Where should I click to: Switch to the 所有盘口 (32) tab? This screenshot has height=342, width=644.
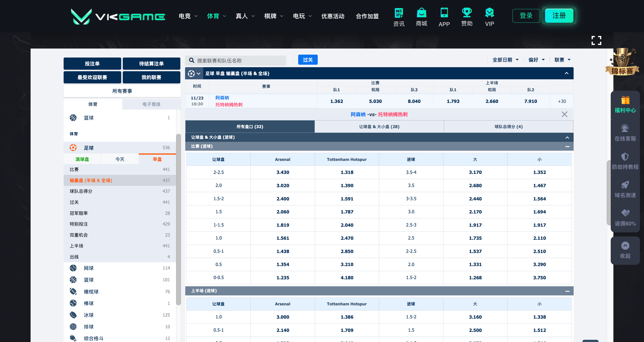point(250,127)
